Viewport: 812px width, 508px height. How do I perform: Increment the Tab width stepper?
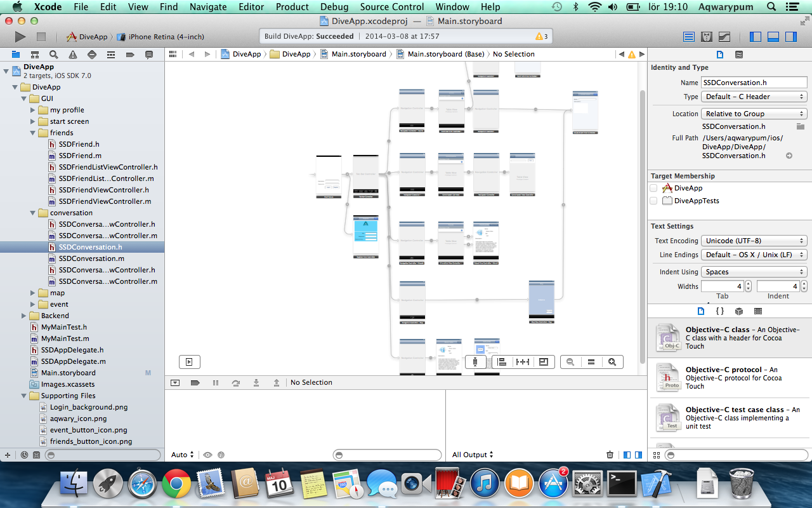749,283
